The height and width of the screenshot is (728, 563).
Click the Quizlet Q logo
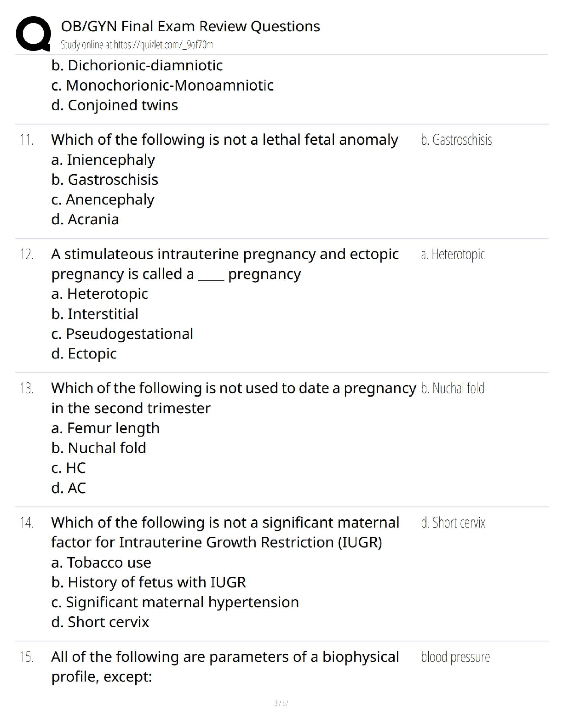(x=33, y=34)
